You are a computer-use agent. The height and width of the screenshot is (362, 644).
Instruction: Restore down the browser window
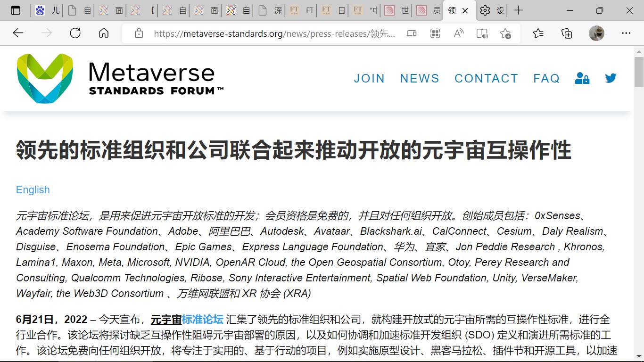[x=600, y=10]
